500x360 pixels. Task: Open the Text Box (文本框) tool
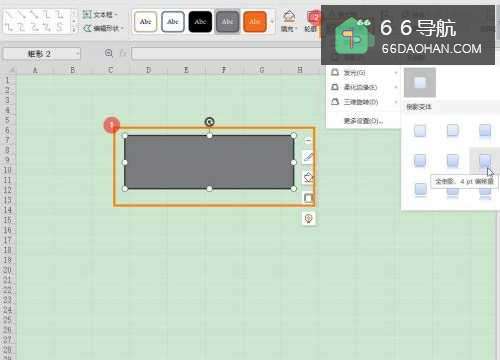pos(100,15)
